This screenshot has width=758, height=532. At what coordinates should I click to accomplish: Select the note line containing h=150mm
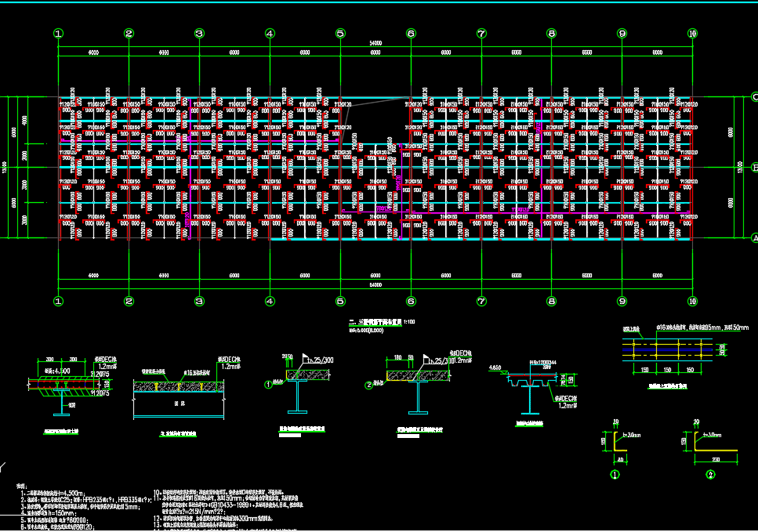50,512
